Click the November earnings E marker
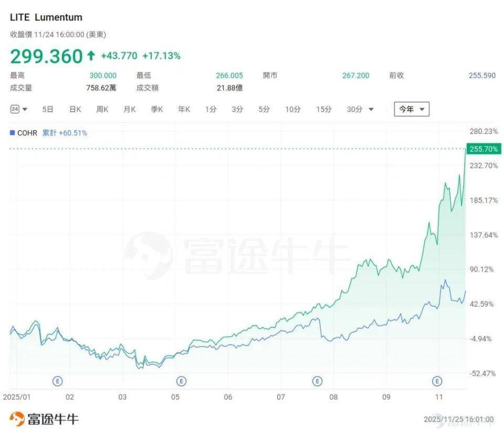The width and height of the screenshot is (504, 436). click(437, 381)
